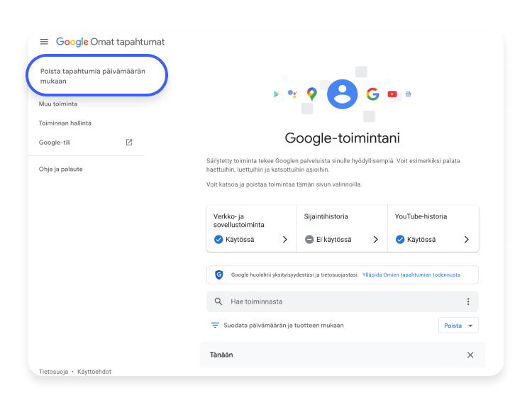Screen dimensions: 532x405
Task: Click the Google Omat tapahtumat logo
Action: point(110,42)
